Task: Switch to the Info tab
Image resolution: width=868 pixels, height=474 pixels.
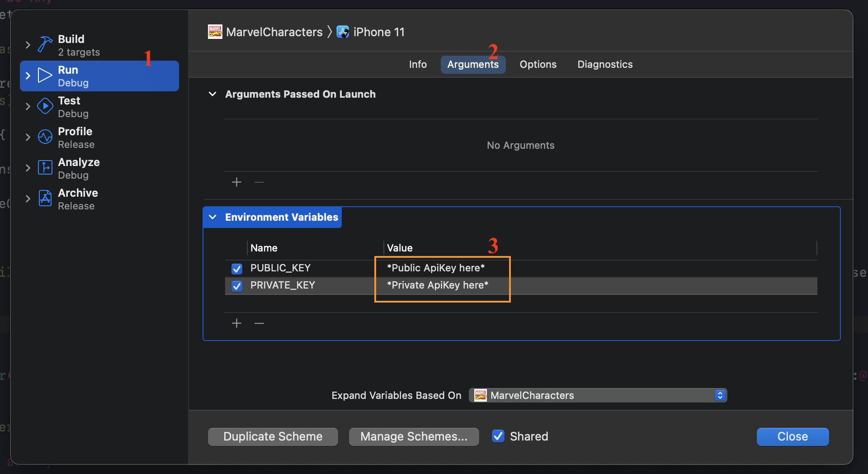Action: tap(418, 64)
